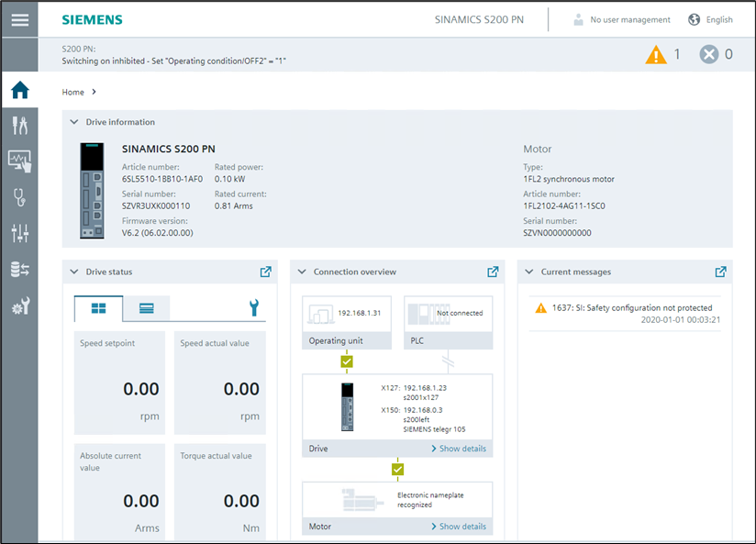
Task: Switch Drive status to list view
Action: tap(147, 308)
